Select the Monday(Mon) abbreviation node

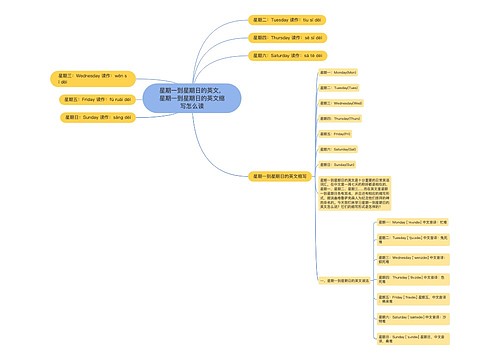click(338, 72)
